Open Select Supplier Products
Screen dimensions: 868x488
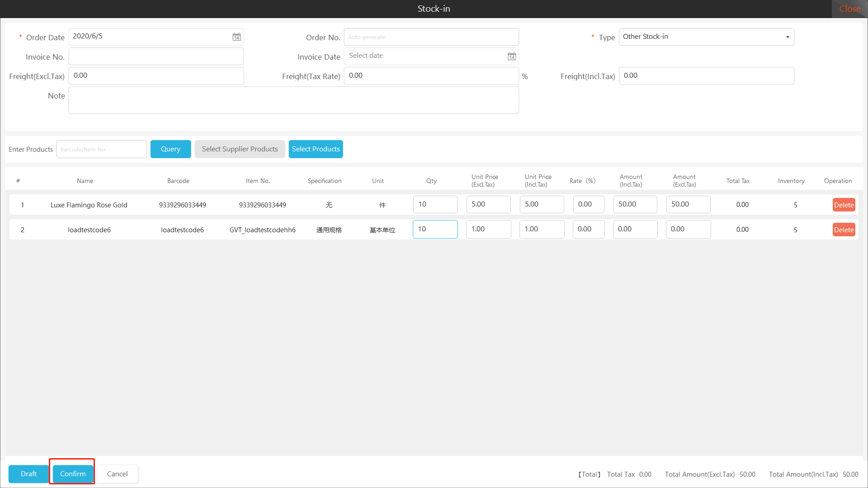point(240,149)
